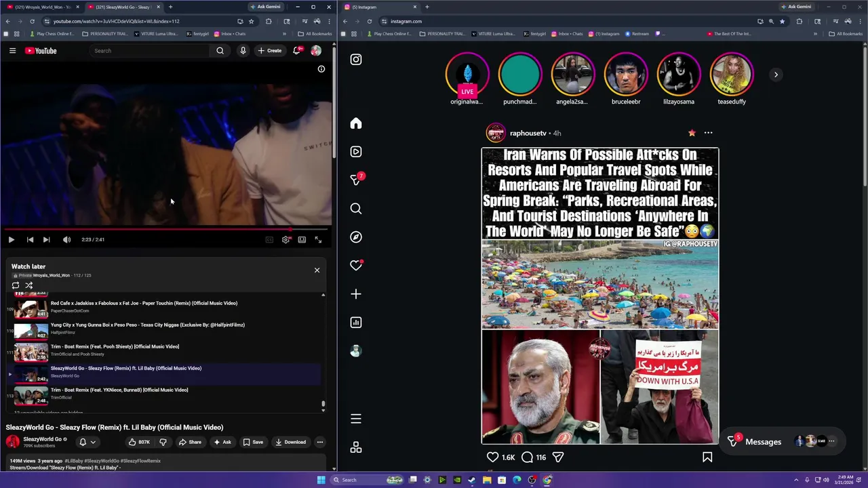The width and height of the screenshot is (868, 488).
Task: Play the paused YouTube video
Action: [x=11, y=239]
